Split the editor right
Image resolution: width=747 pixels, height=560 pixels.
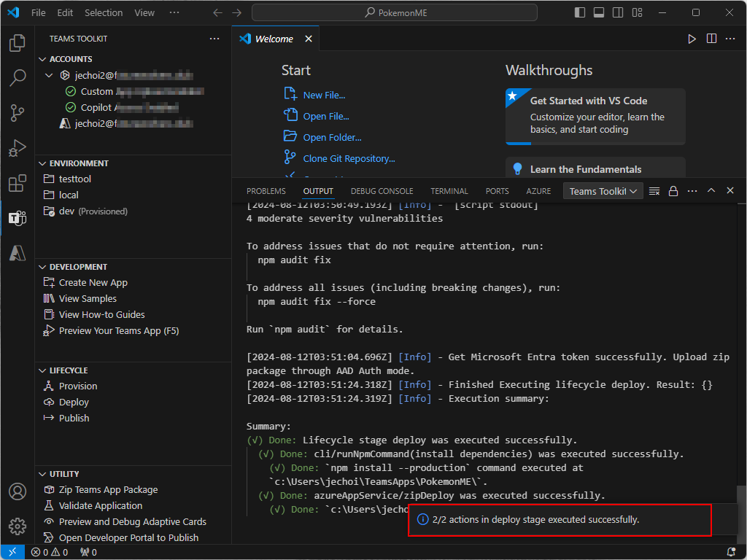[x=711, y=39]
